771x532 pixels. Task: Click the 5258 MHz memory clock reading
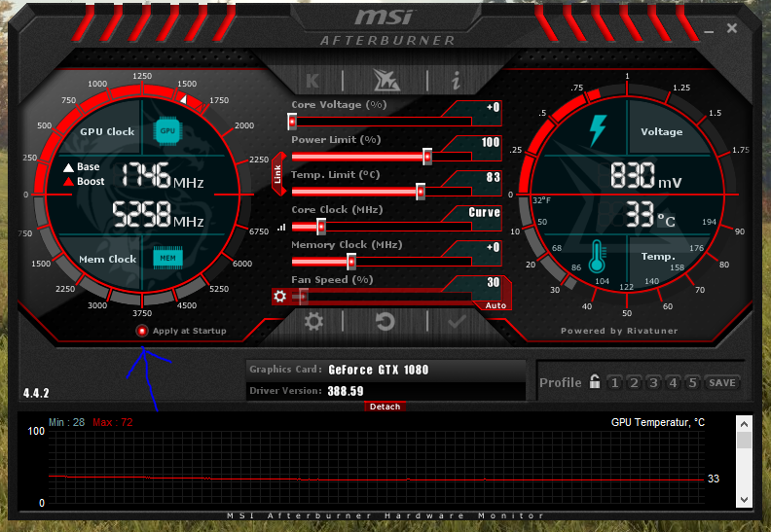[158, 215]
